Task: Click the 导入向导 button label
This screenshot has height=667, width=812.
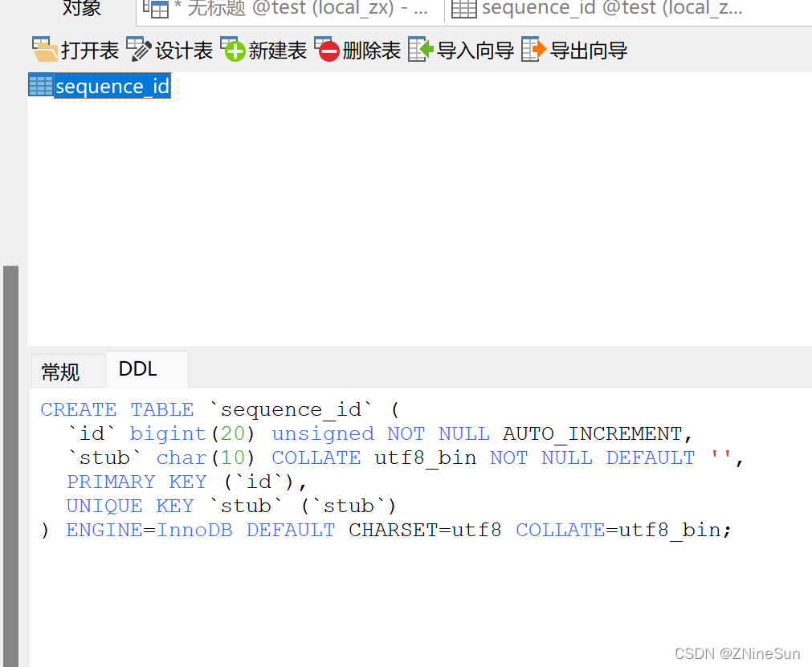Action: point(475,51)
